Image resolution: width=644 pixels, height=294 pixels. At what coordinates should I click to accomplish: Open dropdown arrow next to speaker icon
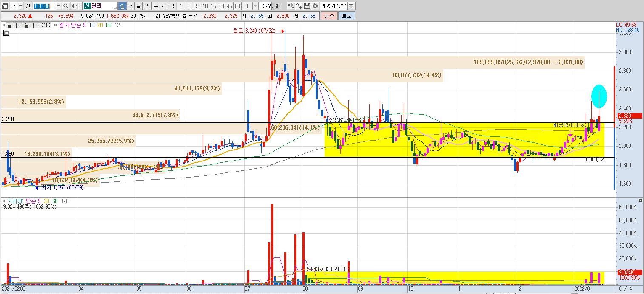(x=80, y=6)
